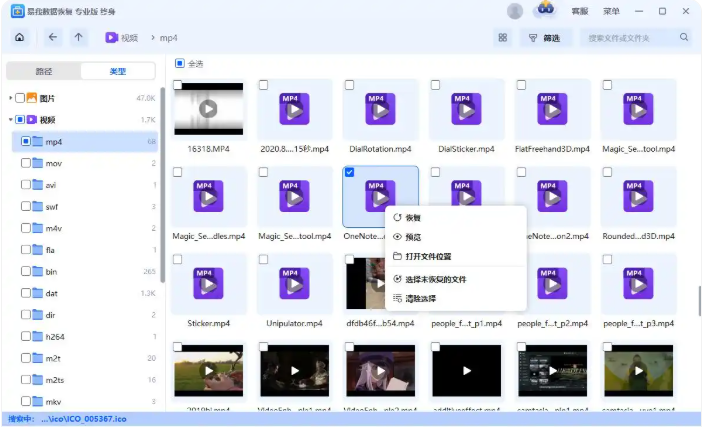The width and height of the screenshot is (703, 427).
Task: Select the fla folder in tree
Action: click(x=85, y=250)
